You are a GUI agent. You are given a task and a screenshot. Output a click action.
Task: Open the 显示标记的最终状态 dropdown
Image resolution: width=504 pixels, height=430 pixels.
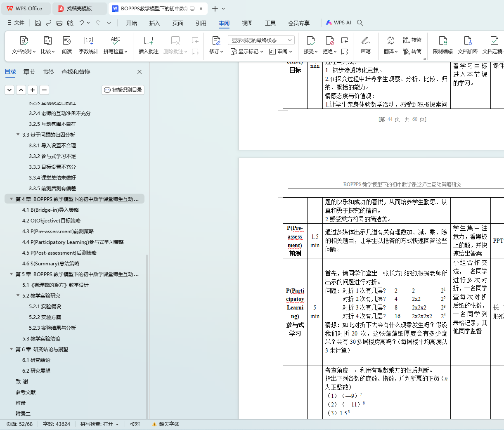(x=261, y=40)
